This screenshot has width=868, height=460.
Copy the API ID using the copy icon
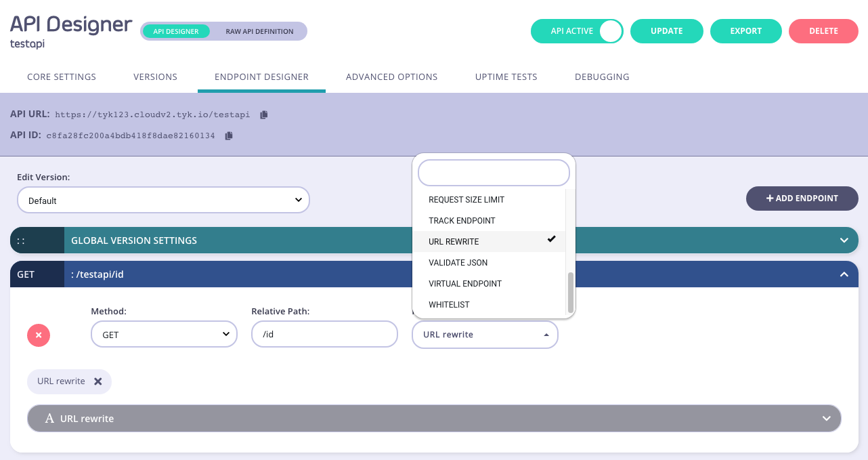pos(228,135)
